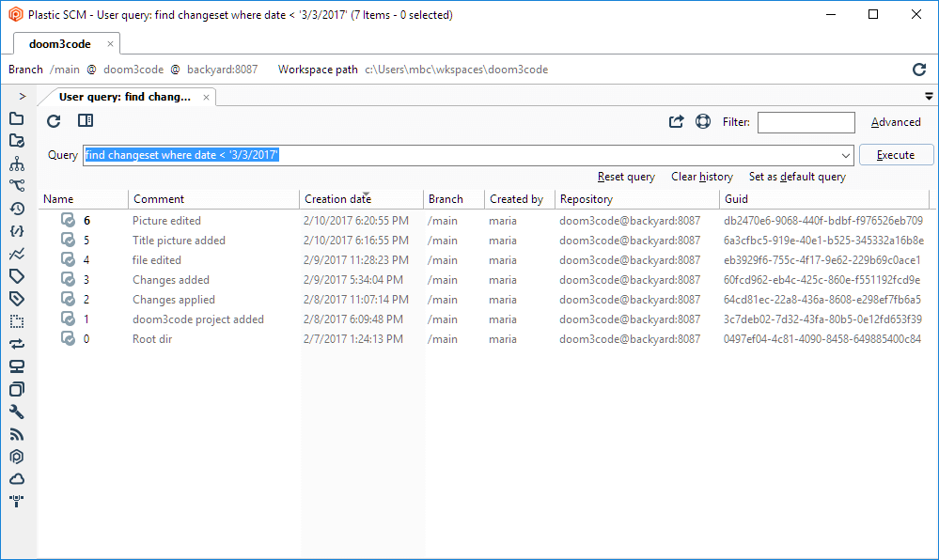Refresh workspace with top-right reload icon
939x560 pixels.
919,70
